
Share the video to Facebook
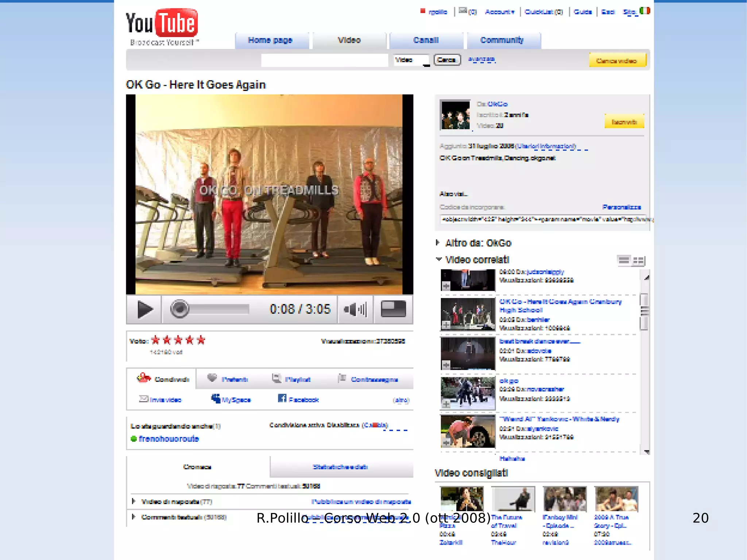tap(298, 399)
